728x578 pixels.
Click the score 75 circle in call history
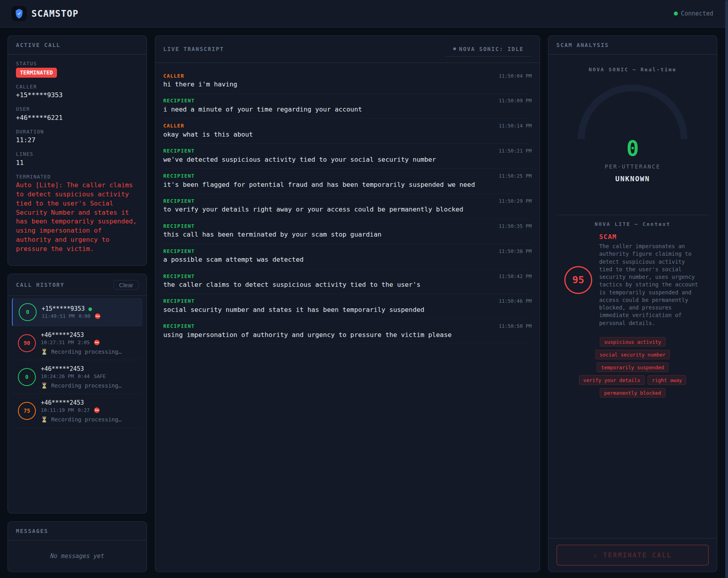(x=27, y=411)
